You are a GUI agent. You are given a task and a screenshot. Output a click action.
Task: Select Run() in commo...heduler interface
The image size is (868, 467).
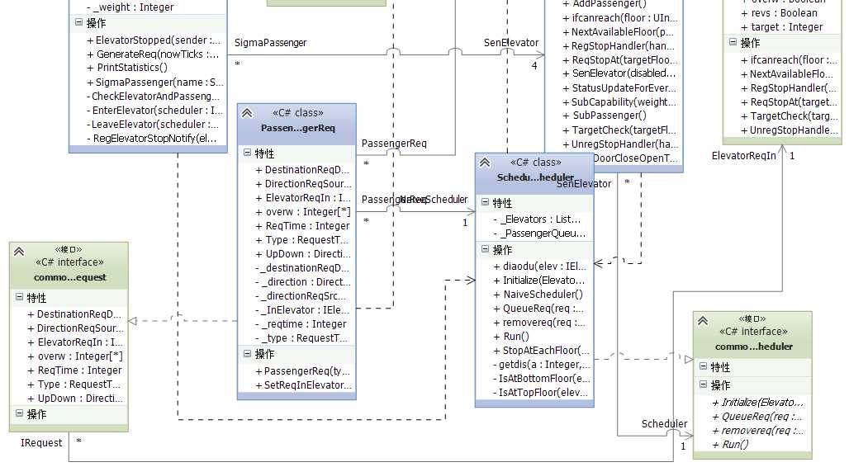click(x=730, y=445)
